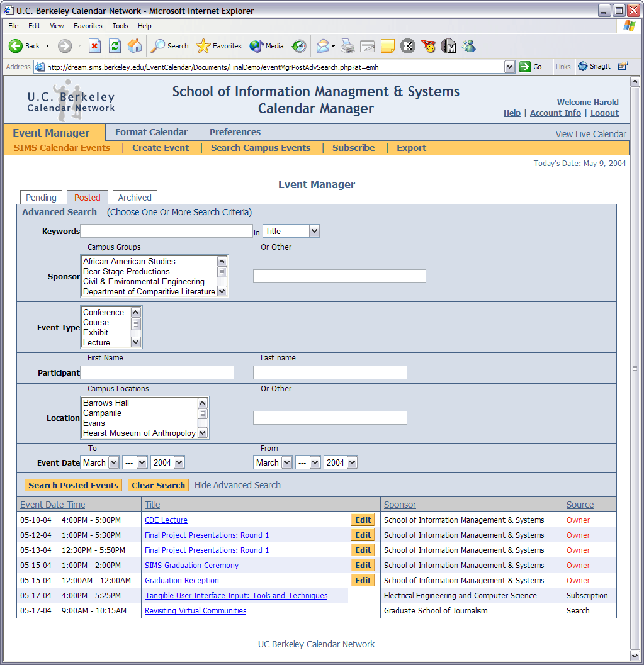Open the Preferences tab

235,132
